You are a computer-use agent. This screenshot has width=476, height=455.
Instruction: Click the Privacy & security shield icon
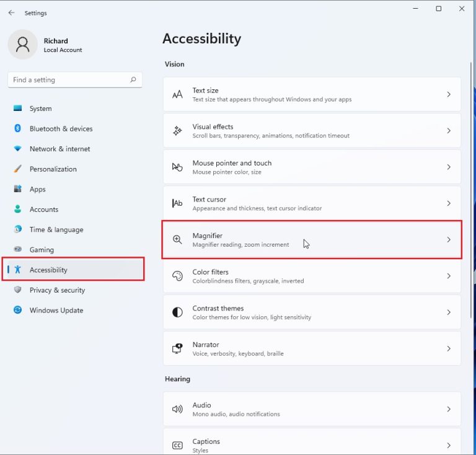point(17,289)
